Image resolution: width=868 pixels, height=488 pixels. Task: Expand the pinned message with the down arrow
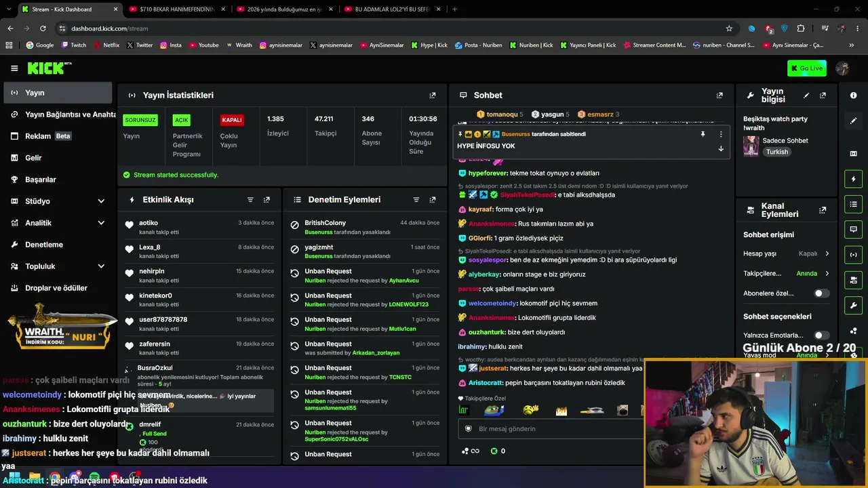click(721, 148)
